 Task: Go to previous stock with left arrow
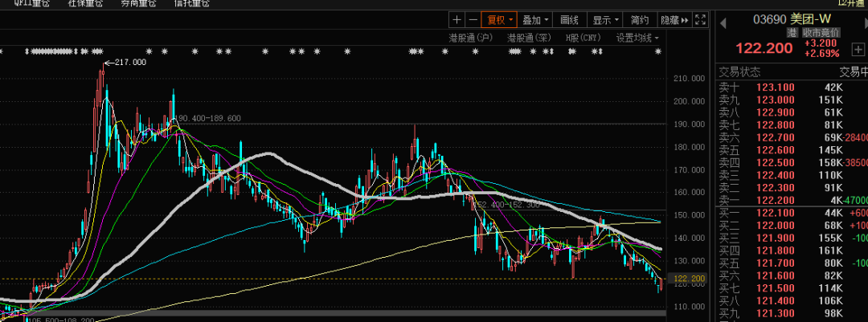(x=721, y=19)
